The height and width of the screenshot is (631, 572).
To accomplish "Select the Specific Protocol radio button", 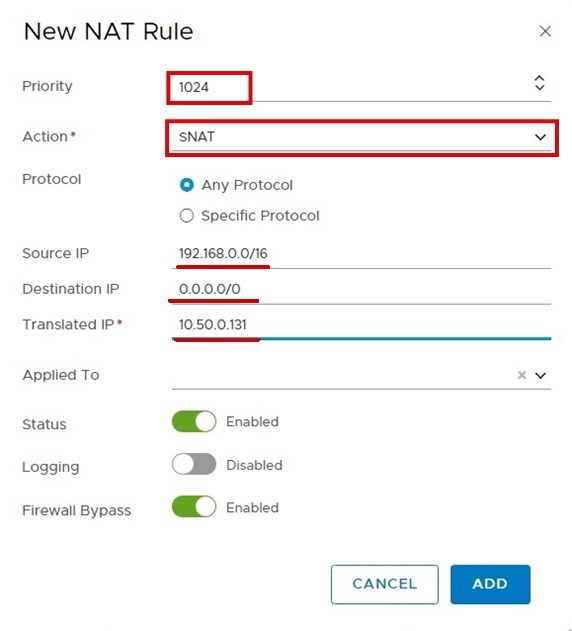I will click(186, 216).
